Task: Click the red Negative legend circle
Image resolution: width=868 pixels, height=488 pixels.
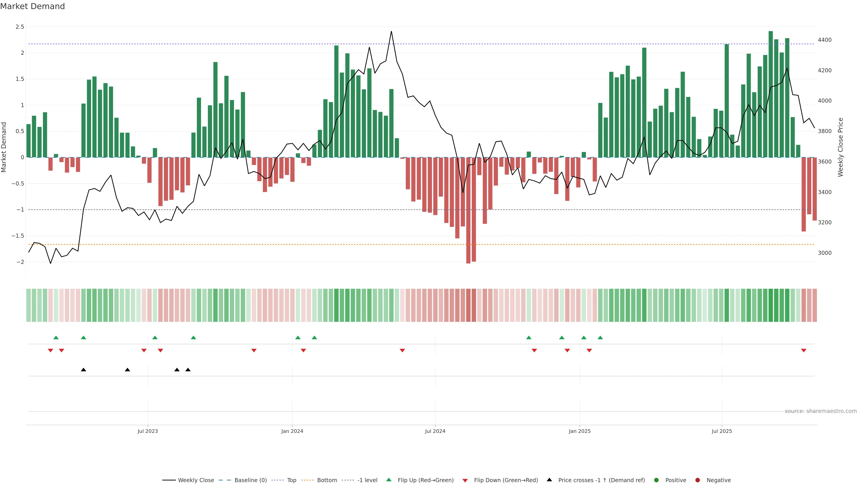Action: (x=698, y=480)
